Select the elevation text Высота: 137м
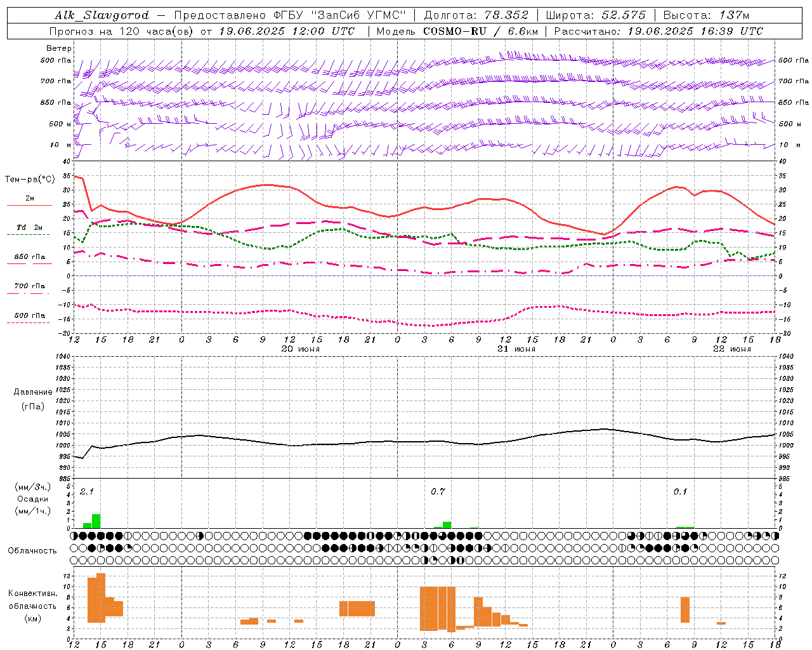The height and width of the screenshot is (650, 812). (706, 15)
